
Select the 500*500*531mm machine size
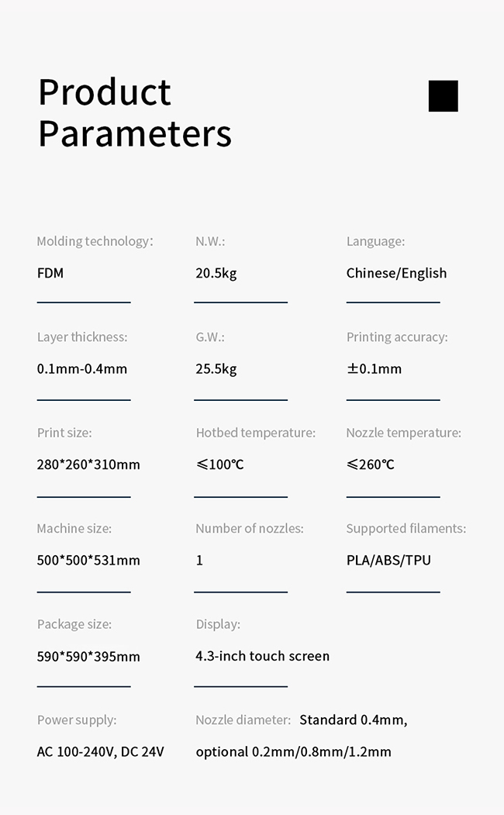pyautogui.click(x=88, y=561)
